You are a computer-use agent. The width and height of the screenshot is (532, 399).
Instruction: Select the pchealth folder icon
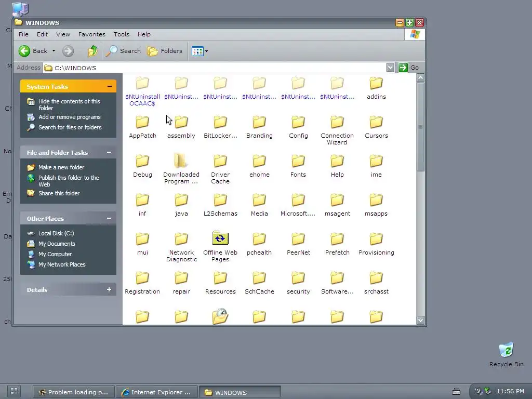(259, 239)
